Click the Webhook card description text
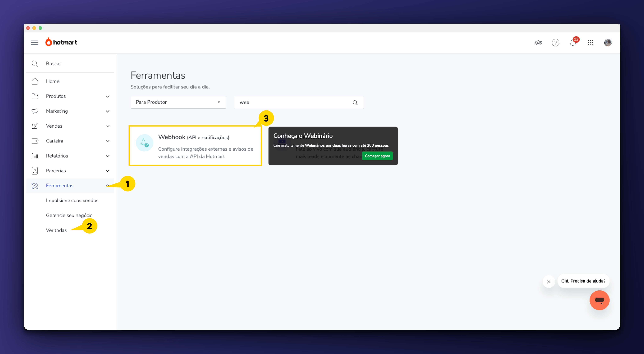Screen dimensions: 644x354 tap(206, 153)
